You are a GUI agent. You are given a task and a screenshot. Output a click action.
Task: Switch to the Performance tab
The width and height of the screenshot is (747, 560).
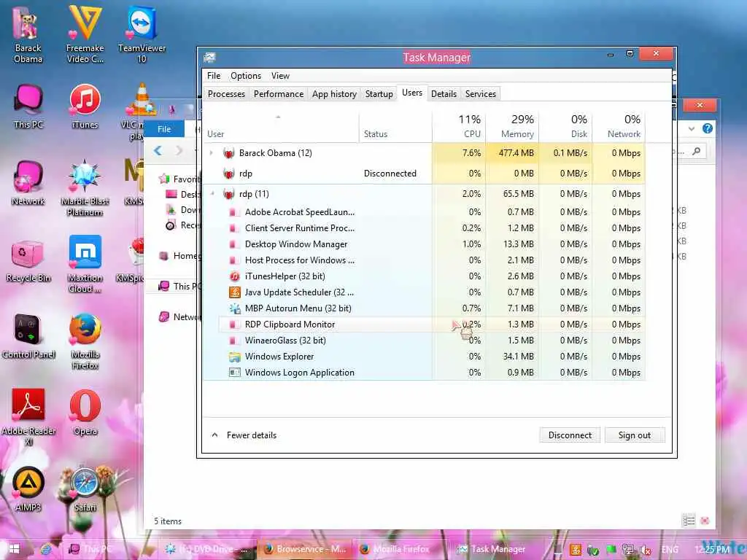pyautogui.click(x=279, y=94)
